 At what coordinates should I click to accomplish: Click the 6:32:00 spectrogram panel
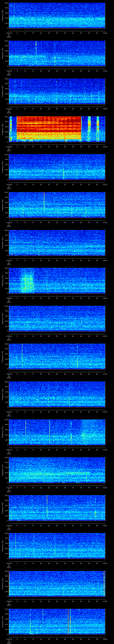click(57, 53)
